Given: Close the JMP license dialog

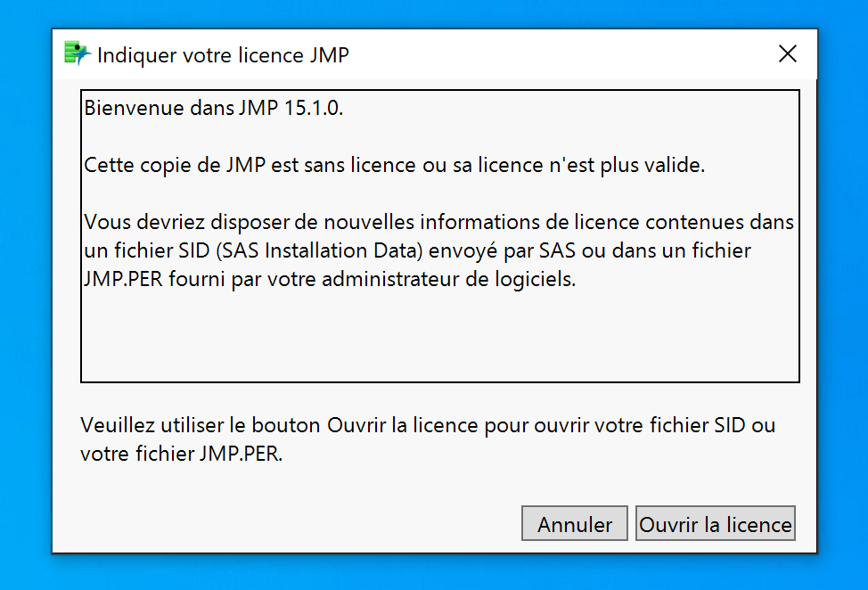Looking at the screenshot, I should tap(787, 54).
